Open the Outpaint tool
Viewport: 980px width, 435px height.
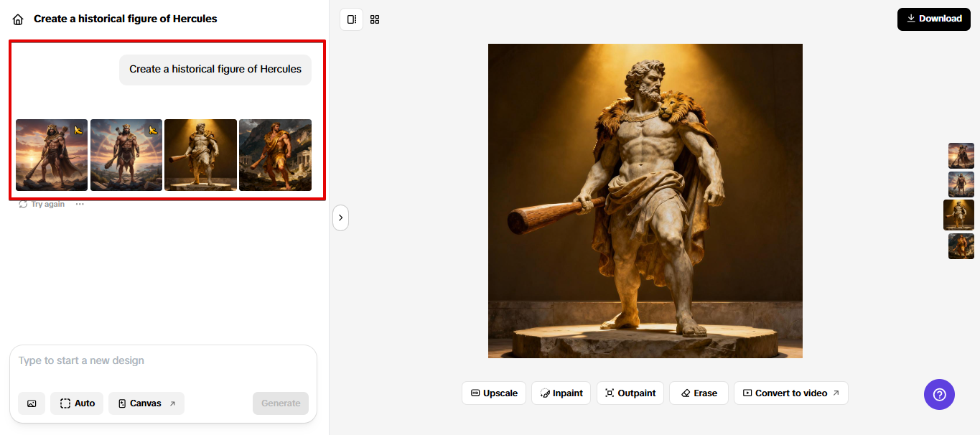coord(630,393)
